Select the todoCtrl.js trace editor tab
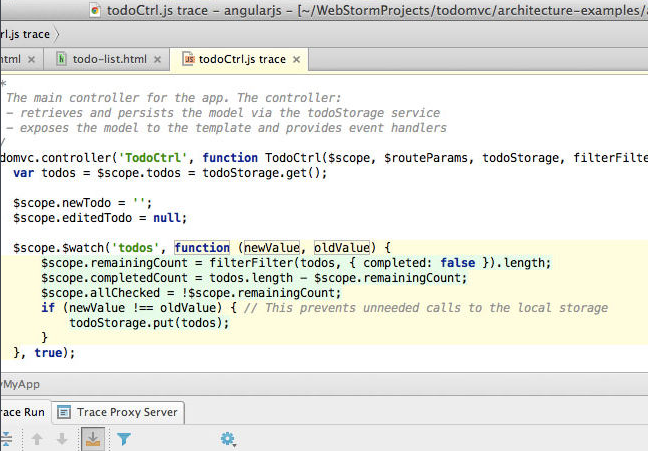This screenshot has height=451, width=648. point(242,59)
